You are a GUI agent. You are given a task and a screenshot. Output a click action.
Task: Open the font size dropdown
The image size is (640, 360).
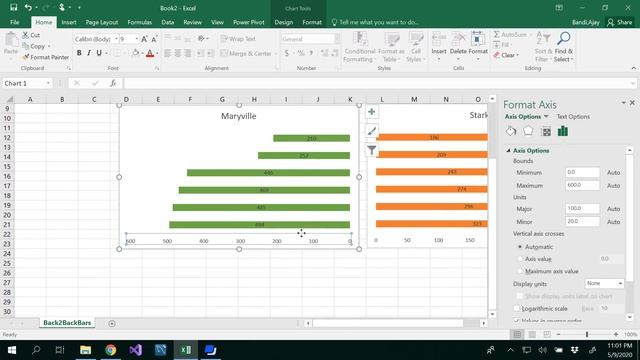pyautogui.click(x=136, y=39)
